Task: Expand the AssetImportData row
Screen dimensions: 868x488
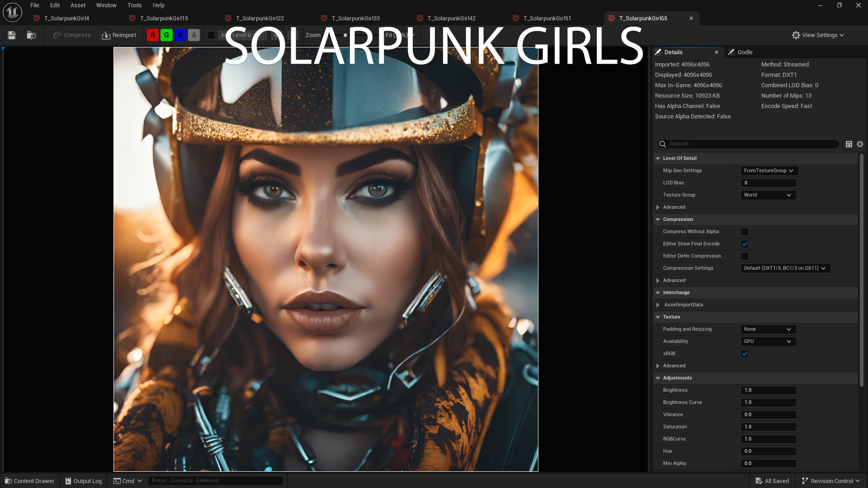Action: (658, 305)
